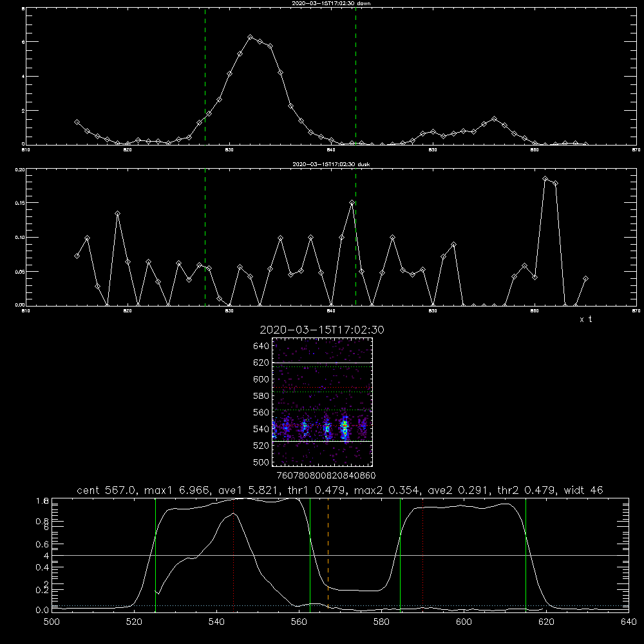
Task: Click the right green dashed line in dawn plot
Action: point(355,76)
